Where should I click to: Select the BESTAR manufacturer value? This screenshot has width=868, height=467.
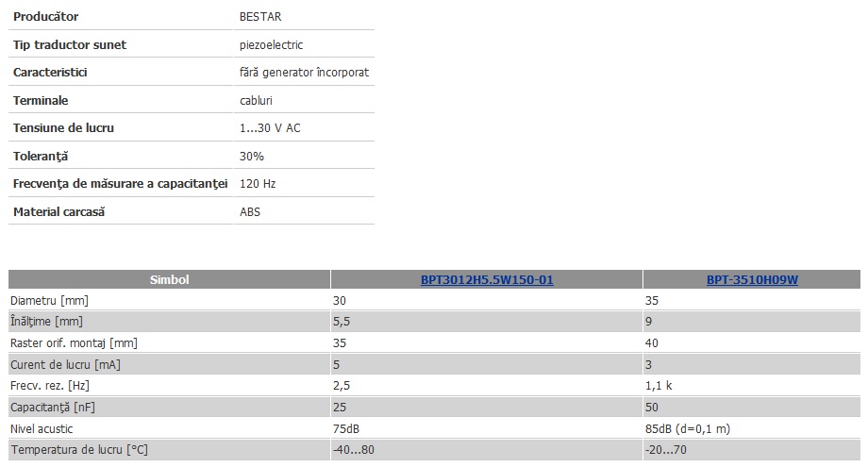coord(260,17)
